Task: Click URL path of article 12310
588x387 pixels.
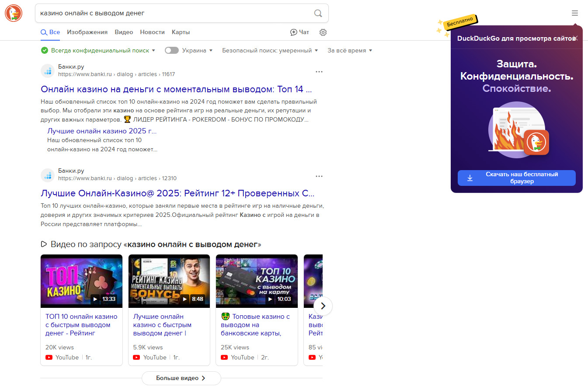Action: [x=117, y=178]
